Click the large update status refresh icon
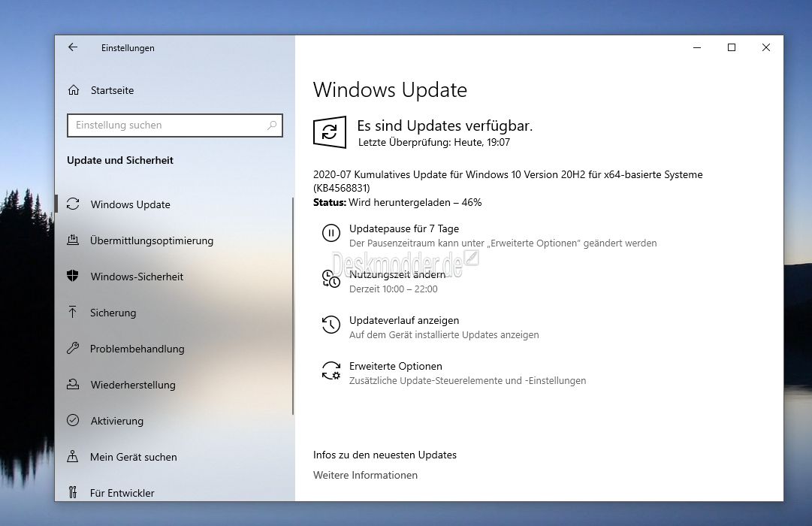The height and width of the screenshot is (526, 812). pyautogui.click(x=329, y=132)
